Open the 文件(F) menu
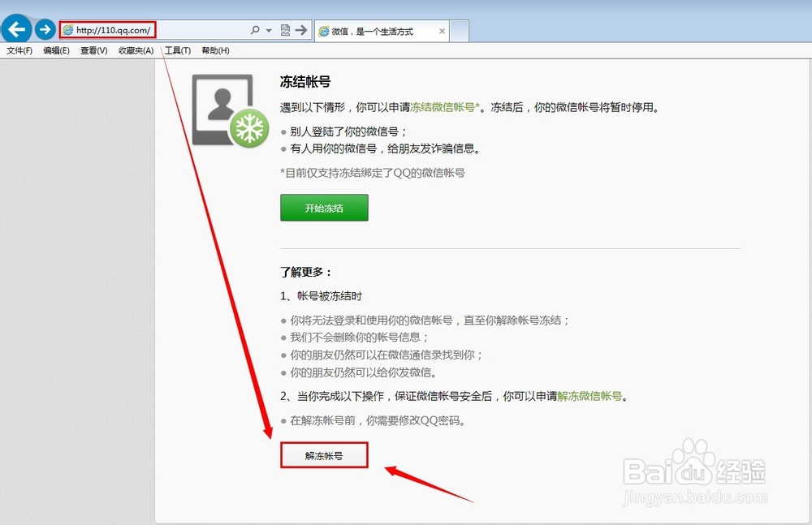812x525 pixels. 19,50
